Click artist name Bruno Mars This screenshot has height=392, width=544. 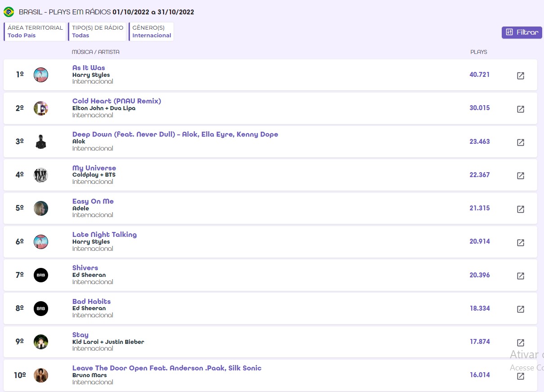coord(89,375)
